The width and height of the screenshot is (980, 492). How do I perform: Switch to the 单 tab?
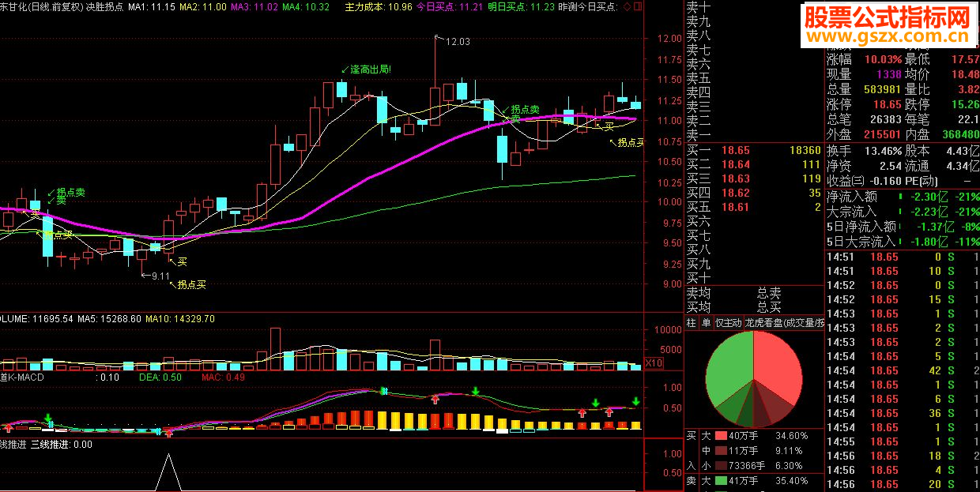706,323
